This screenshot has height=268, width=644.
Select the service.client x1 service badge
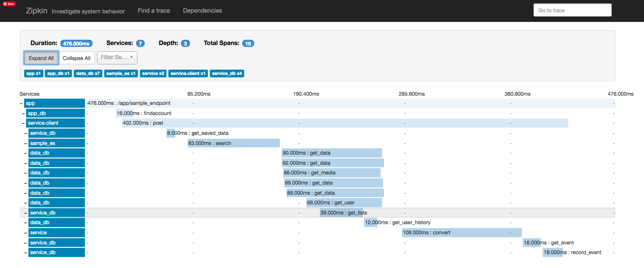click(188, 74)
